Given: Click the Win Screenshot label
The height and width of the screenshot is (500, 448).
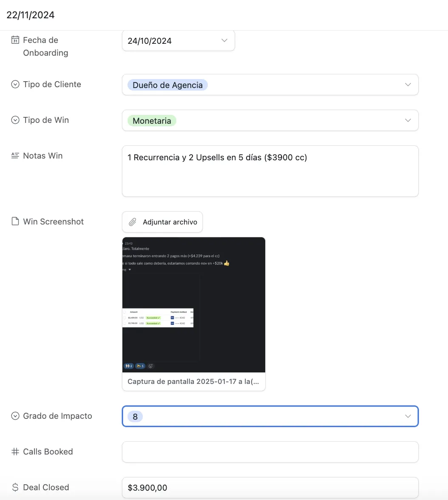Looking at the screenshot, I should coord(53,221).
